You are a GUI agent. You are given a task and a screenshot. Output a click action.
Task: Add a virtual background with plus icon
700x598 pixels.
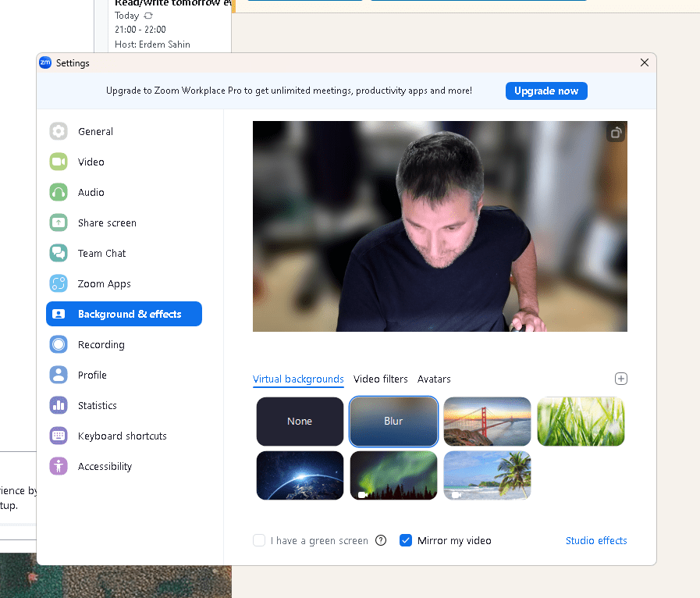pyautogui.click(x=621, y=379)
